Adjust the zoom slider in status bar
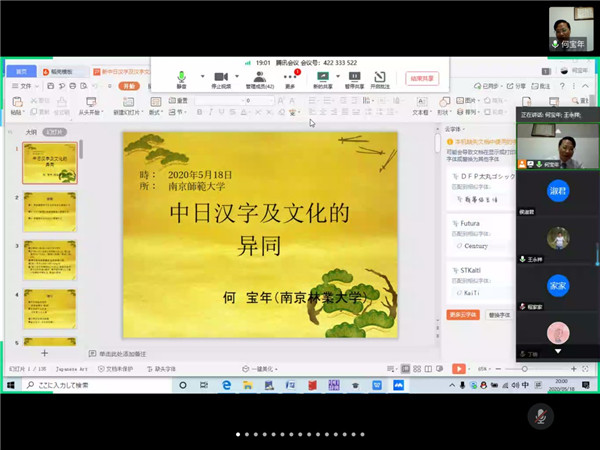Viewport: 600px width, 450px height. point(524,368)
